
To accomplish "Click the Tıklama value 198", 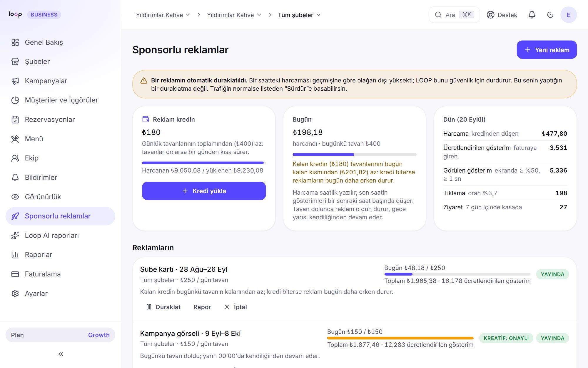I will (x=561, y=193).
